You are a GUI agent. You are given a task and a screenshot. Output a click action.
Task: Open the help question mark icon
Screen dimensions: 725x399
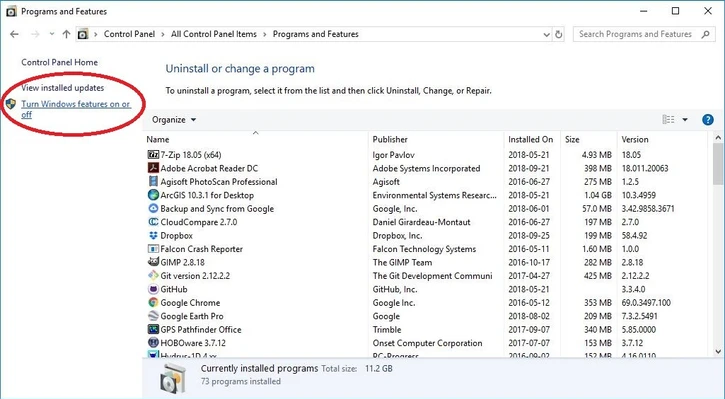point(707,120)
